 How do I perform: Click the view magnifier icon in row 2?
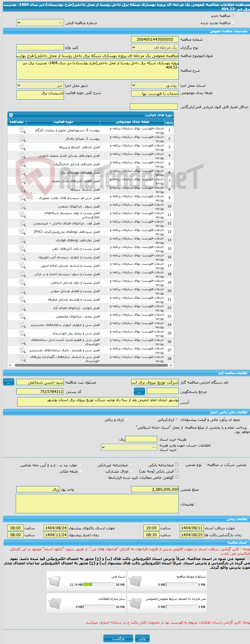coord(22,139)
